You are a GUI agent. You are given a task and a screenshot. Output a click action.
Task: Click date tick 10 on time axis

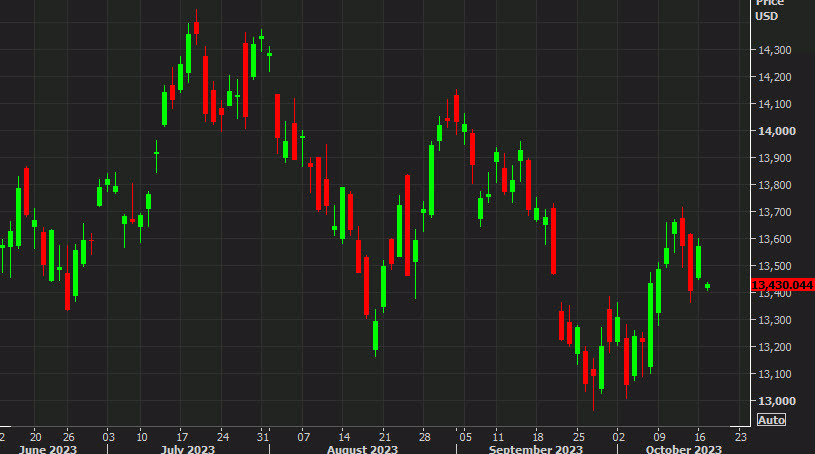[142, 437]
